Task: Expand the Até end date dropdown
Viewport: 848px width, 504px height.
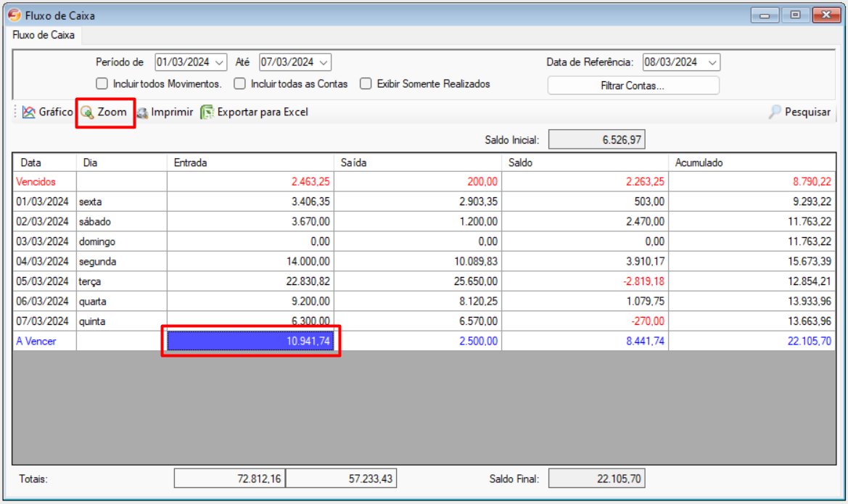Action: coord(324,63)
